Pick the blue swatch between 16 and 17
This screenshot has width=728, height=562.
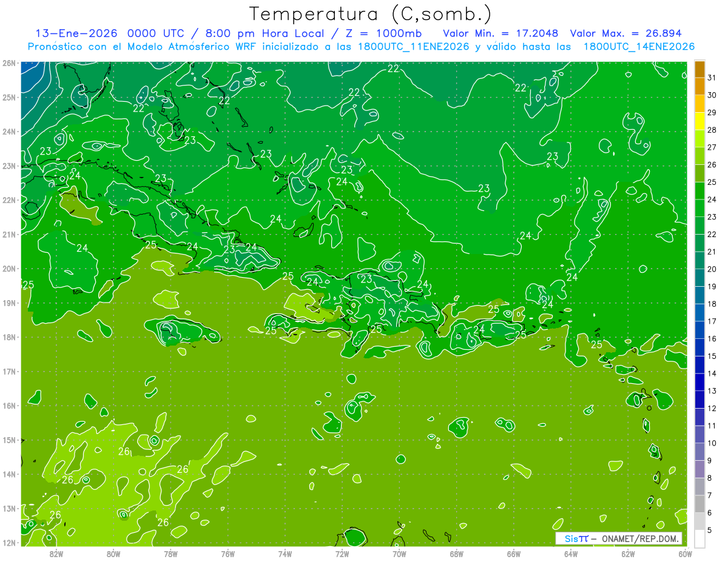[x=699, y=330]
